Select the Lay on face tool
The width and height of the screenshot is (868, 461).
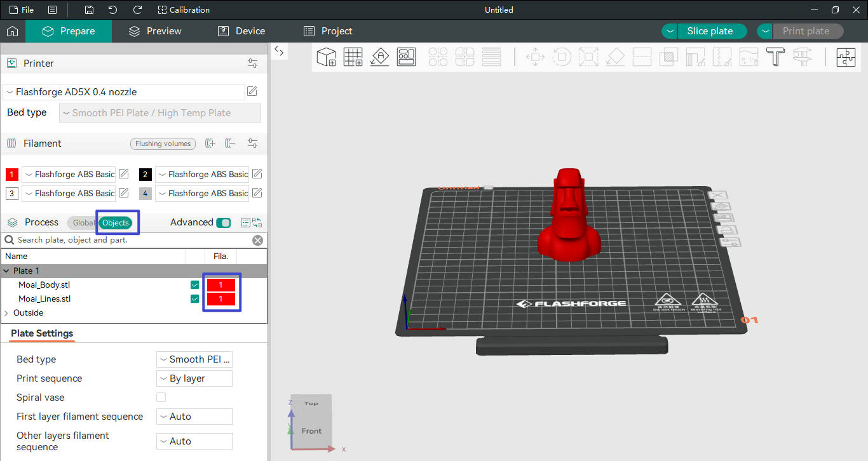tap(615, 57)
